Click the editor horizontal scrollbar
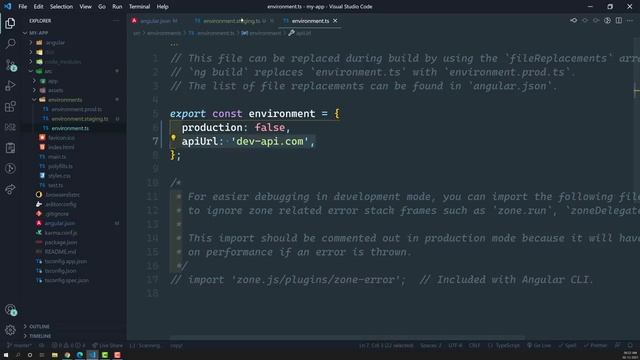The image size is (640, 360). point(347,338)
